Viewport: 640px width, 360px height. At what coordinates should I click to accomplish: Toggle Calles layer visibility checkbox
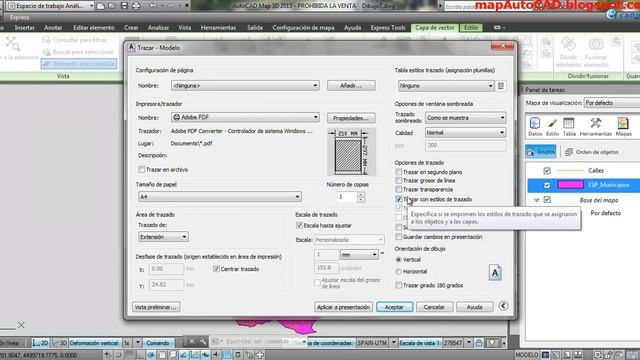click(x=547, y=171)
